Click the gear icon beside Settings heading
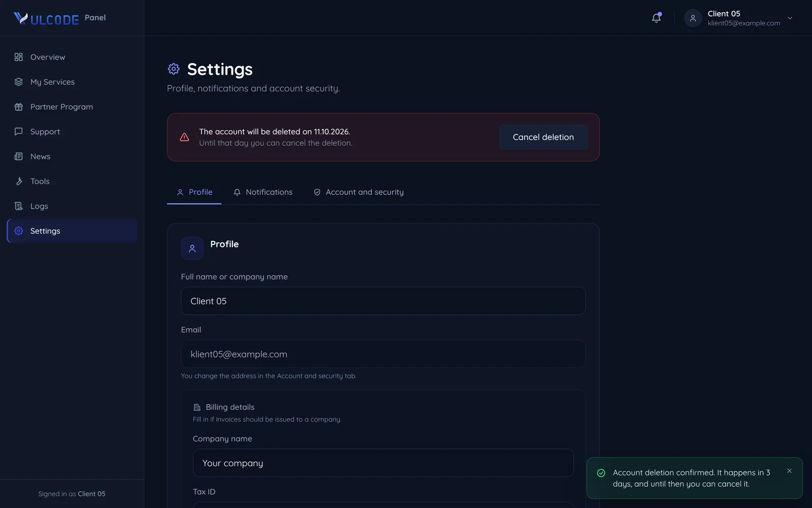Image resolution: width=812 pixels, height=508 pixels. click(x=174, y=69)
